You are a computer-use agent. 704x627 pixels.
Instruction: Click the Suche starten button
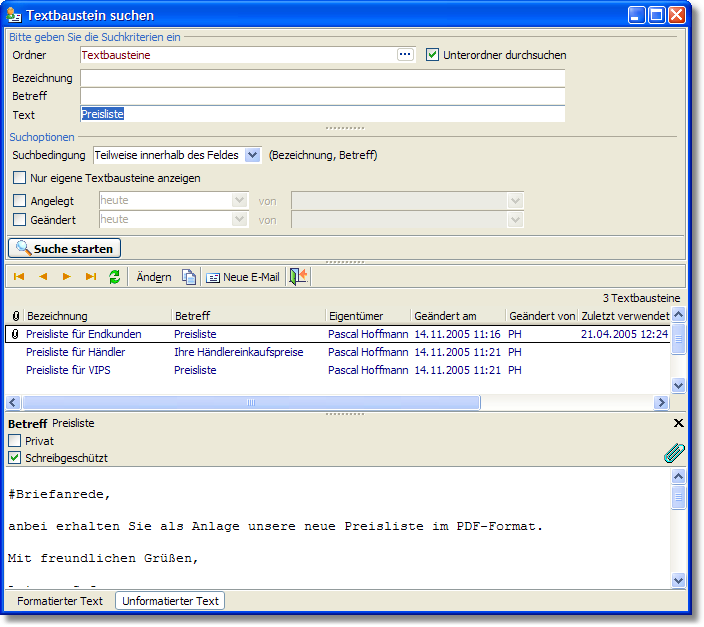pos(65,248)
